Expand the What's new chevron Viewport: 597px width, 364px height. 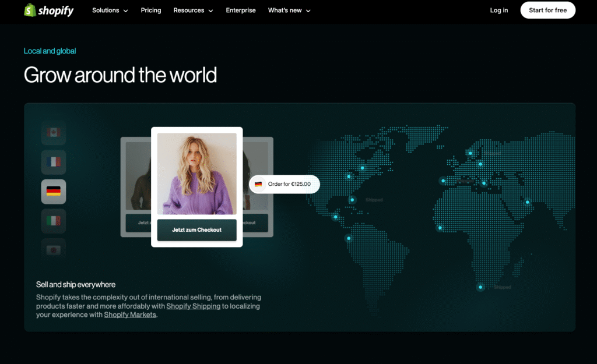(308, 11)
